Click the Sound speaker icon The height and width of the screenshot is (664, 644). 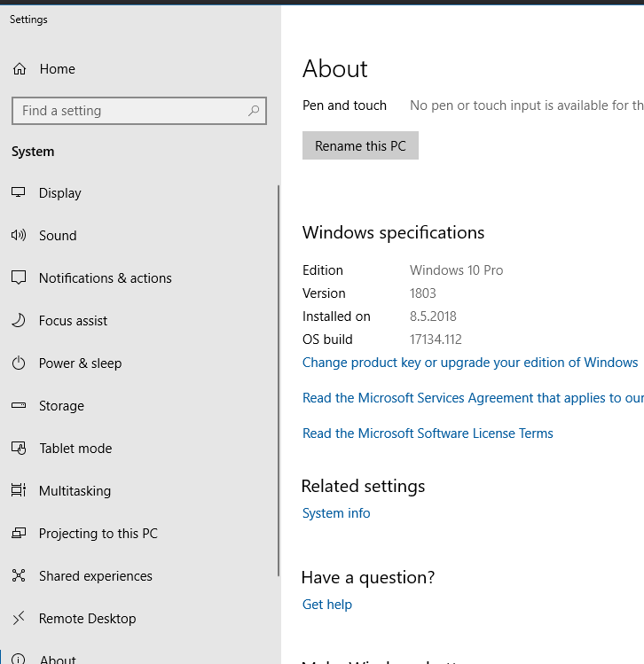coord(19,236)
